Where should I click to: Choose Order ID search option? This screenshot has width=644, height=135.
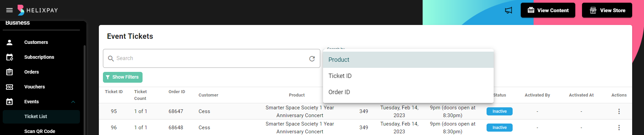(x=339, y=92)
